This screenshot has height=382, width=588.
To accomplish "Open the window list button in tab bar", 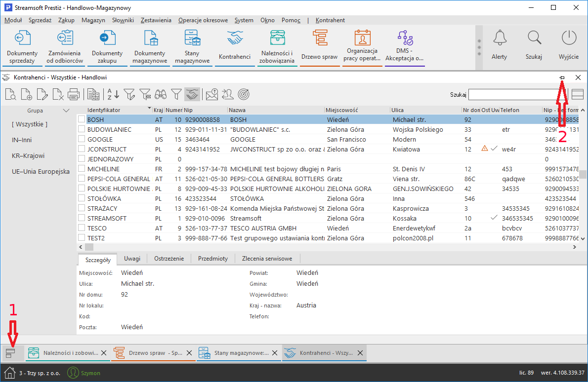I will 10,353.
